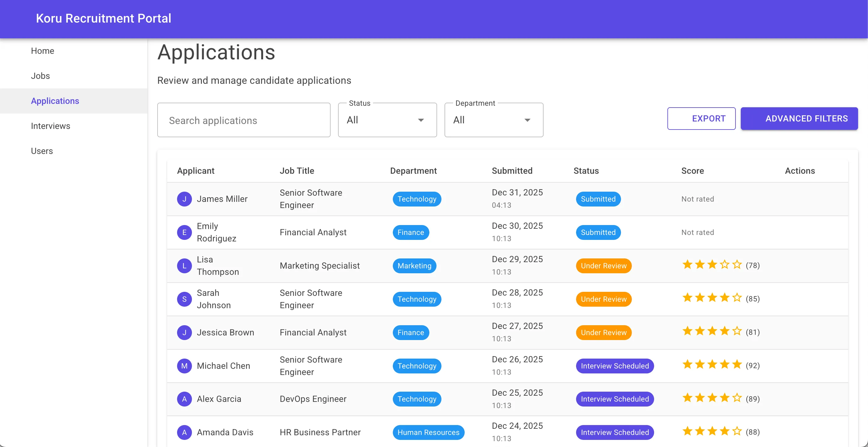868x447 pixels.
Task: Click inside the Search applications field
Action: [244, 120]
